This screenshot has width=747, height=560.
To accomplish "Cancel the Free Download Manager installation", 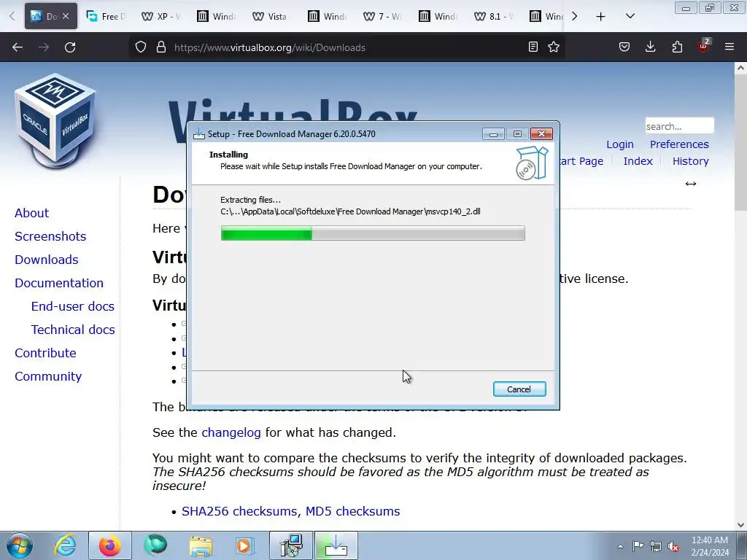I will [519, 389].
